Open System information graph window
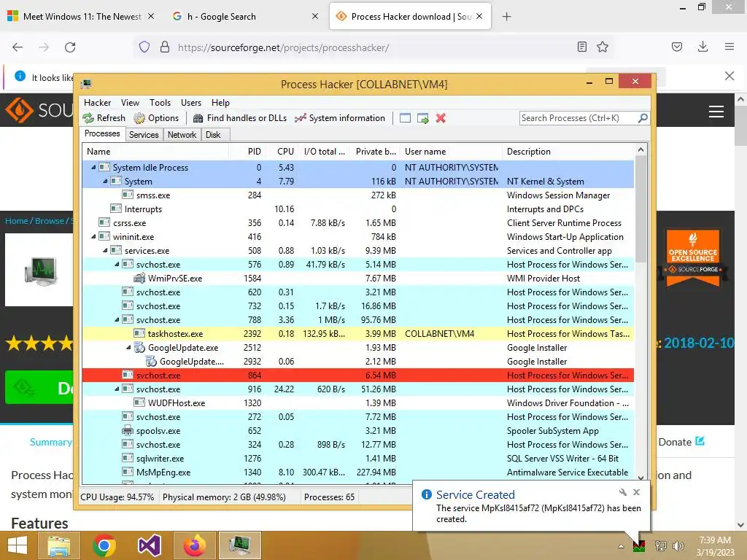 (x=340, y=118)
